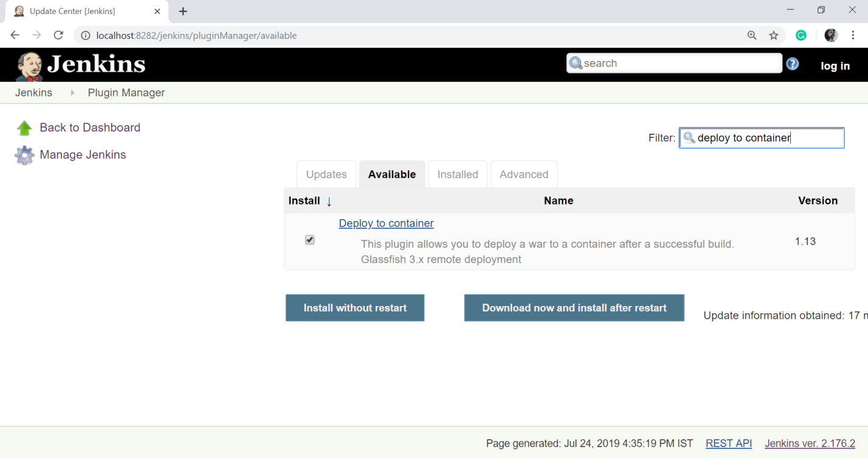Open the Manage Jenkins link
This screenshot has height=459, width=868.
point(83,155)
